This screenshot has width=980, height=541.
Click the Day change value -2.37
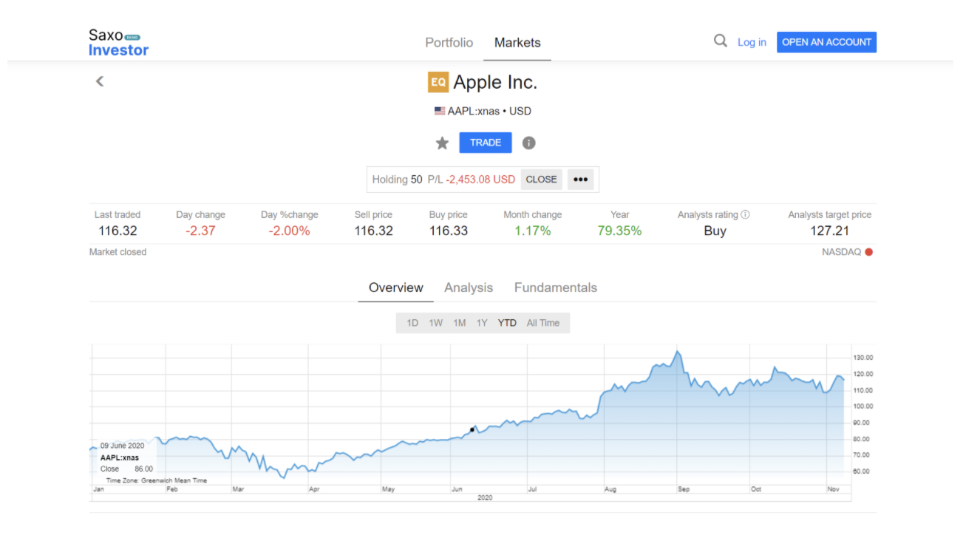click(x=200, y=231)
